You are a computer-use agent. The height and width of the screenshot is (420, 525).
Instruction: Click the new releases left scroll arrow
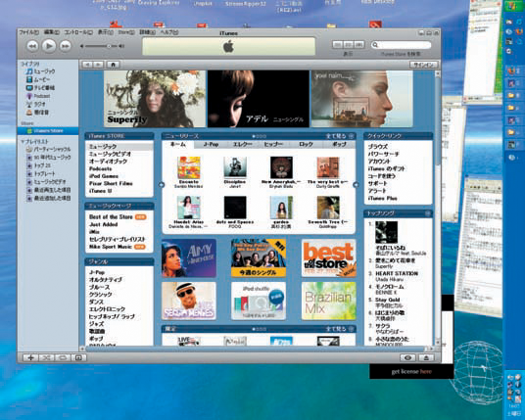162,185
